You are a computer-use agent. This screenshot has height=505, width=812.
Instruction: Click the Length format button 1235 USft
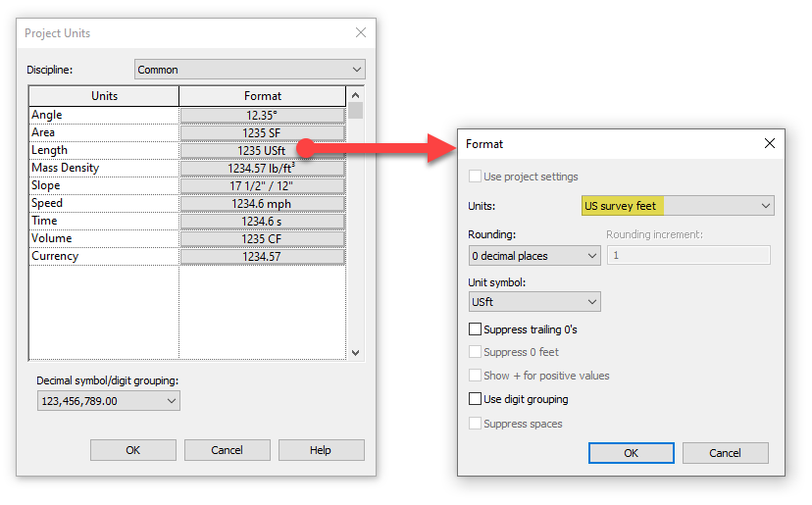[262, 150]
